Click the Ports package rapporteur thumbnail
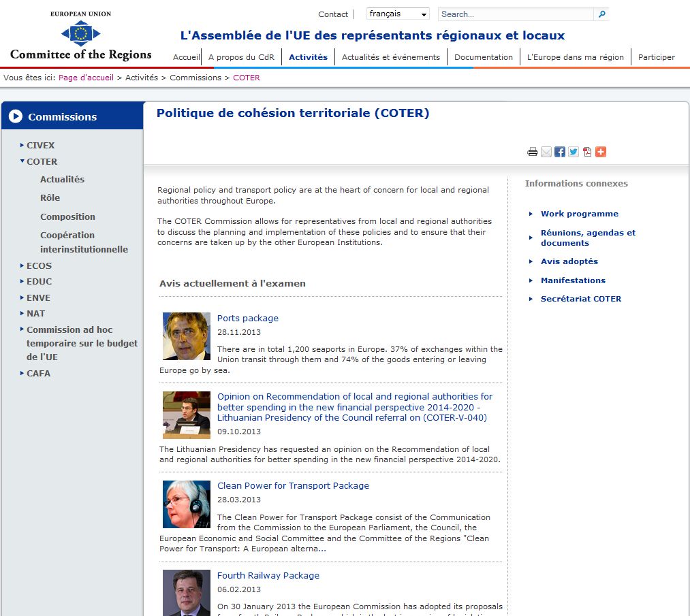This screenshot has height=616, width=690. tap(187, 336)
